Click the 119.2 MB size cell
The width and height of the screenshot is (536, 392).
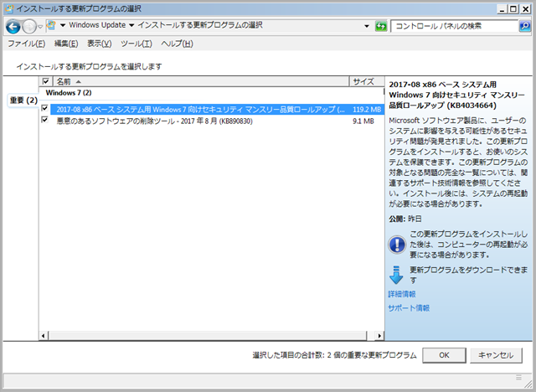click(367, 110)
